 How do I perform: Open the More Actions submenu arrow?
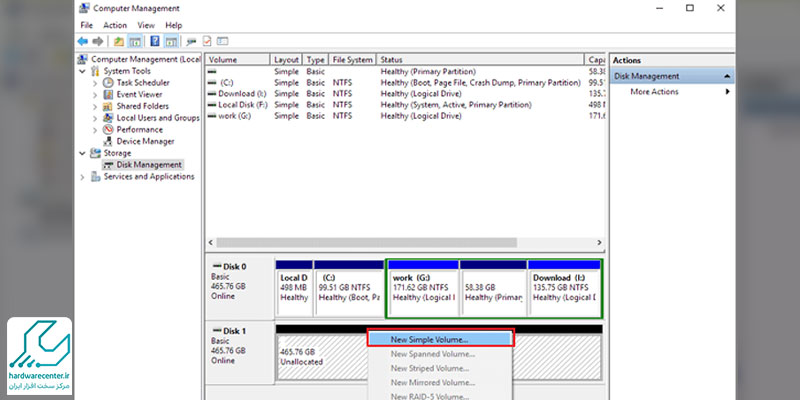[x=727, y=92]
